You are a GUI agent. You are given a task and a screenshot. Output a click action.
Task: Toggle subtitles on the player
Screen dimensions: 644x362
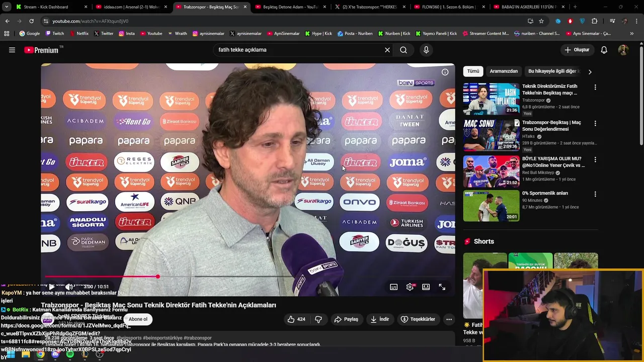394,287
